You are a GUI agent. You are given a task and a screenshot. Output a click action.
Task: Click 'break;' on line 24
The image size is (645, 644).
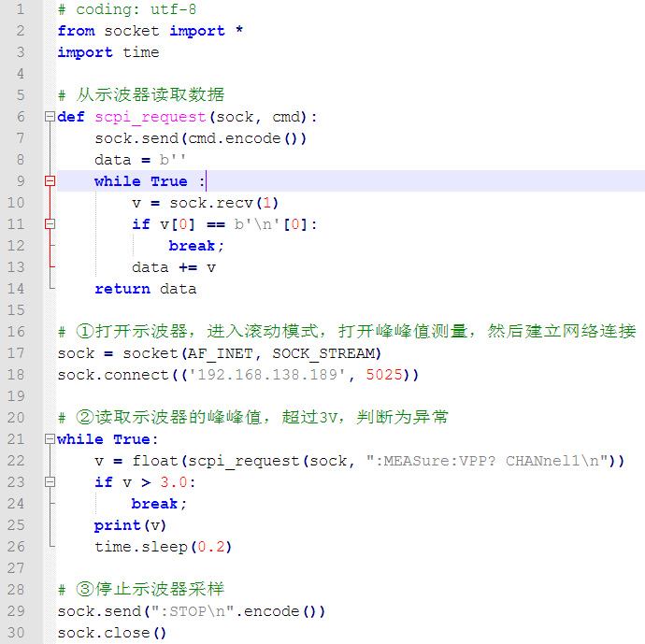[x=159, y=504]
